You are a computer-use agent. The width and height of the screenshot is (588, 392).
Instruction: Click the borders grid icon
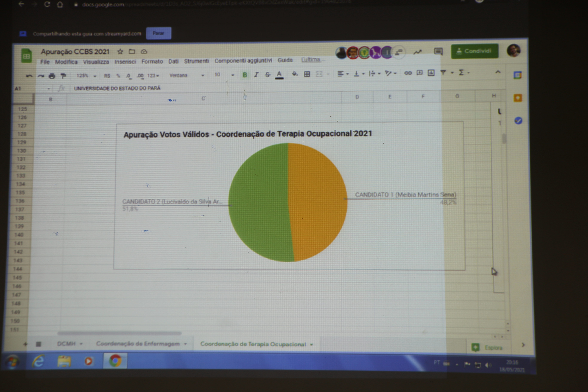coord(307,74)
